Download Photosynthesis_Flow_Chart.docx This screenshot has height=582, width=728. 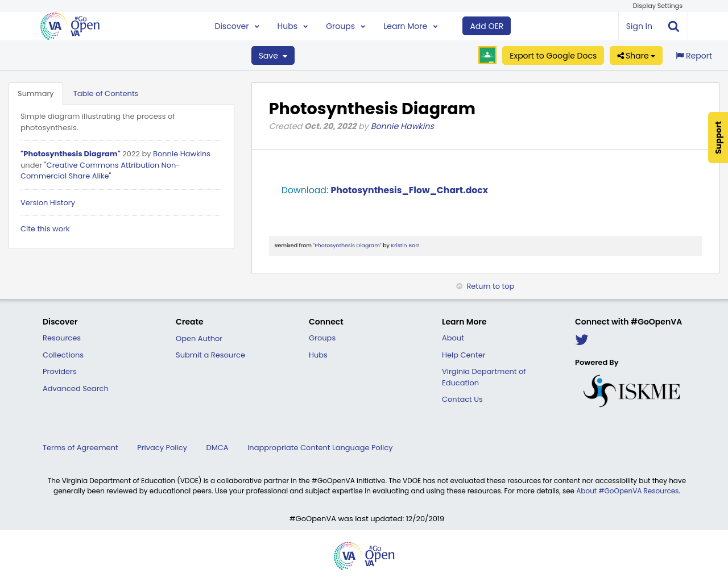coord(409,189)
